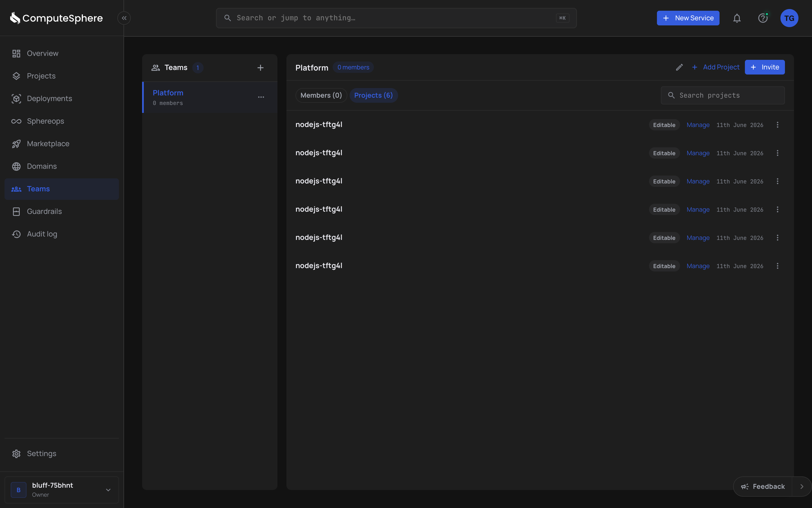Image resolution: width=812 pixels, height=508 pixels.
Task: Collapse the Feedback widget using its arrow
Action: pyautogui.click(x=802, y=487)
